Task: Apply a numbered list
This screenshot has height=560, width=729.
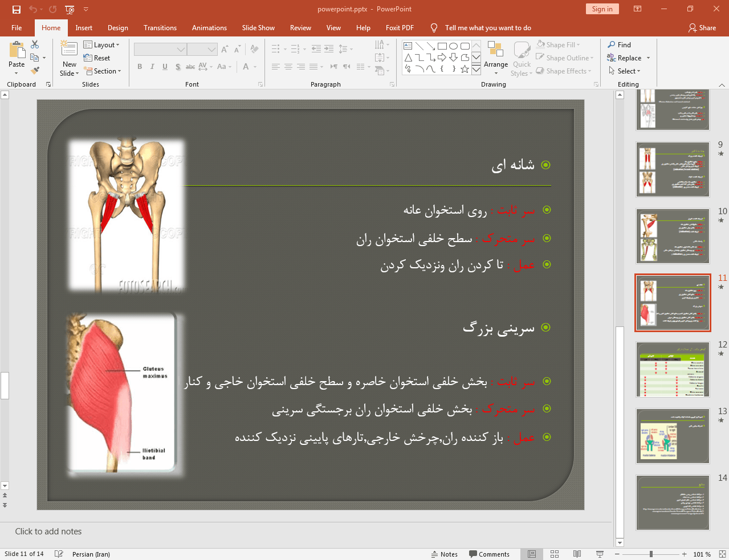Action: coord(296,49)
